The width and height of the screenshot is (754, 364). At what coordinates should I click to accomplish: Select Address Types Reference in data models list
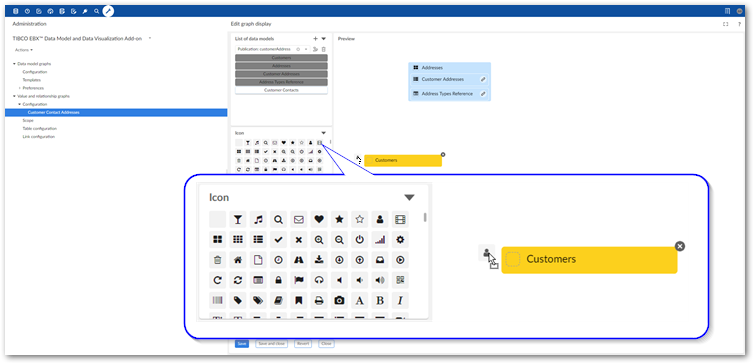tap(281, 82)
